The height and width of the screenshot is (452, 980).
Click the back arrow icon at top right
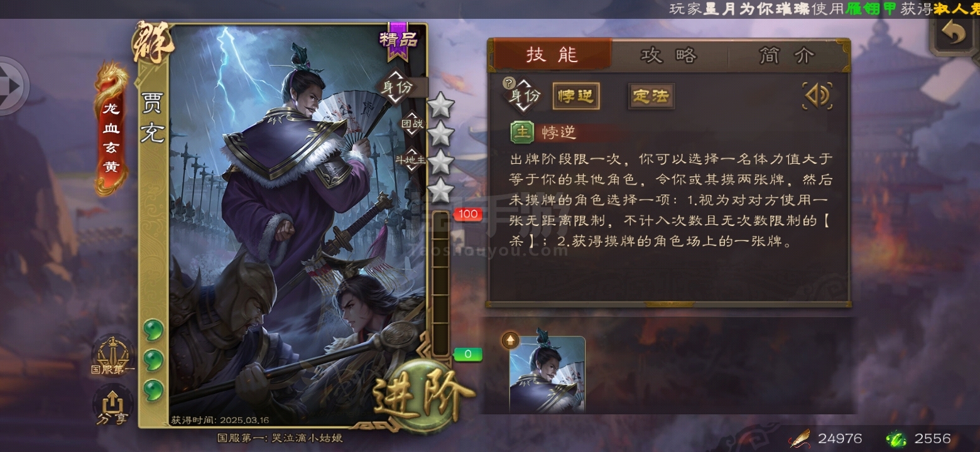point(954,35)
